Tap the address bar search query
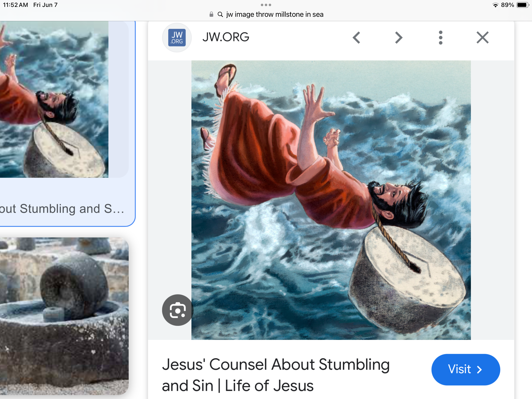The image size is (532, 399). pos(275,14)
